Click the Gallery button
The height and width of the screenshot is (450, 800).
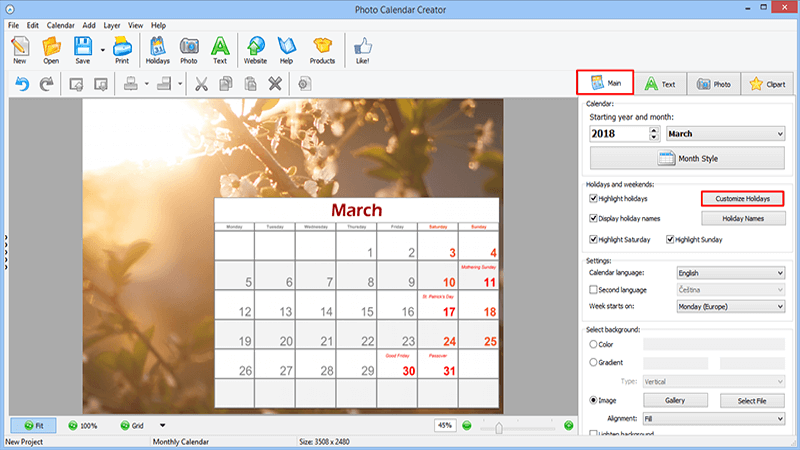[675, 401]
